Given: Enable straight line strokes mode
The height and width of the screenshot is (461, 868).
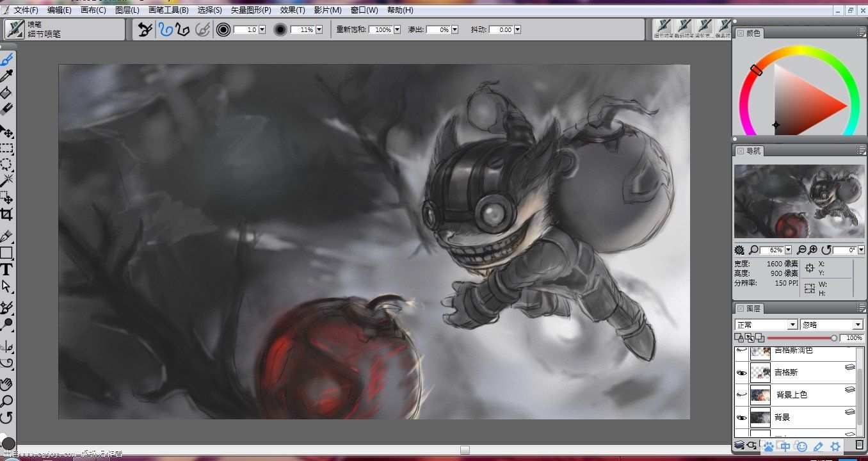Looking at the screenshot, I should pos(182,29).
